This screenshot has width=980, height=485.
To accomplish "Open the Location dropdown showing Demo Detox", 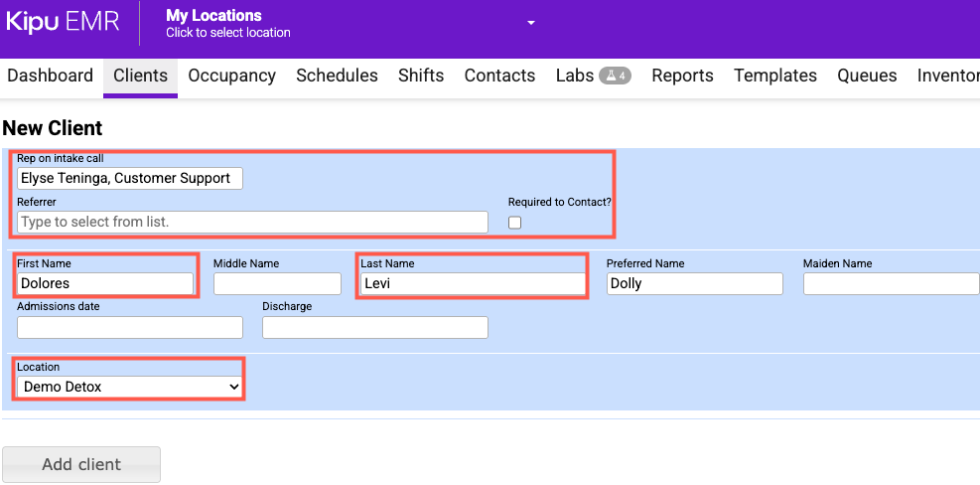I will point(130,387).
